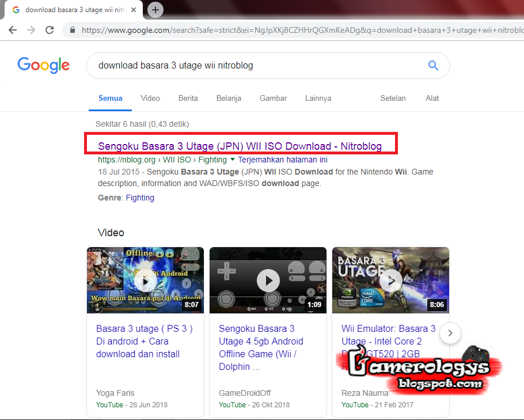Switch to the Gambar search tab

click(273, 98)
